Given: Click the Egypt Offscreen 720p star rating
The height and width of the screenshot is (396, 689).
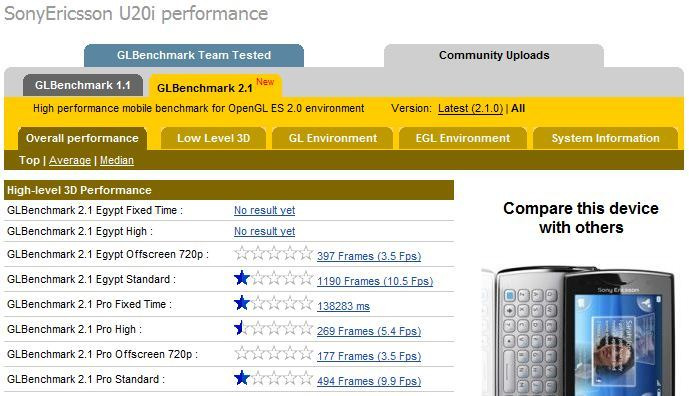Looking at the screenshot, I should [274, 253].
